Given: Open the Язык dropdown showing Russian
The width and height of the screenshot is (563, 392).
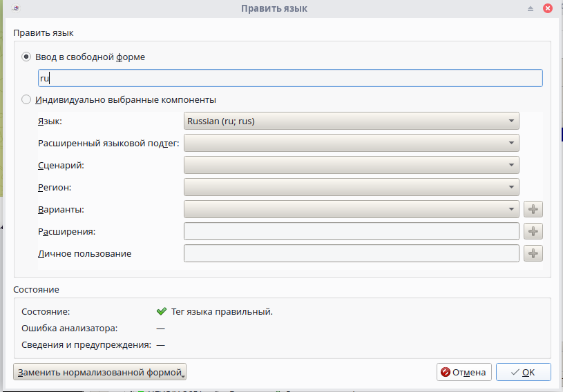Looking at the screenshot, I should [352, 121].
